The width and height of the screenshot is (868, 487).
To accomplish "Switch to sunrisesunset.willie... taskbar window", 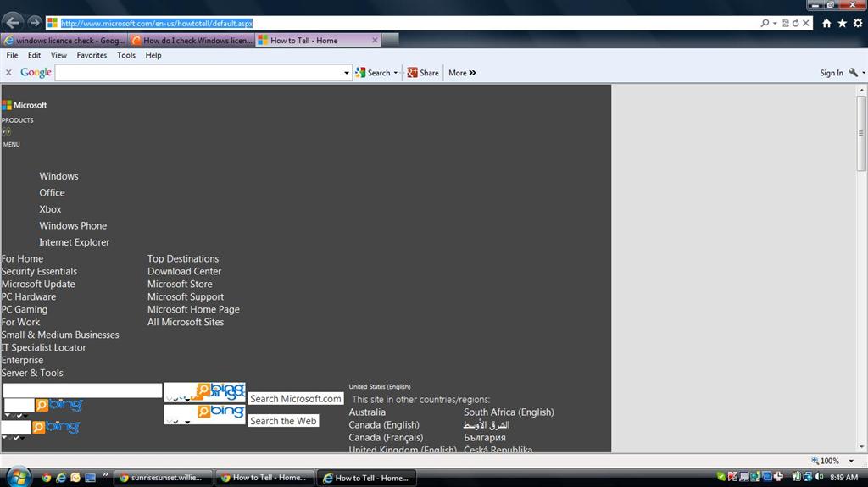I will [163, 477].
